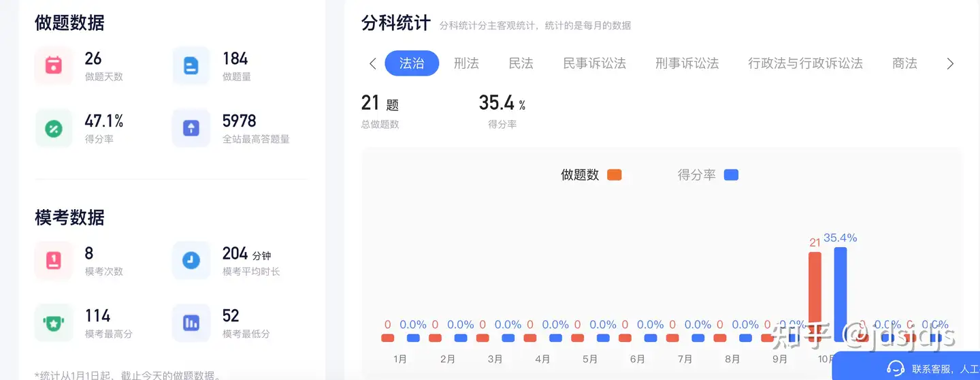Switch to the 民法 tab
This screenshot has height=380, width=980.
[521, 63]
